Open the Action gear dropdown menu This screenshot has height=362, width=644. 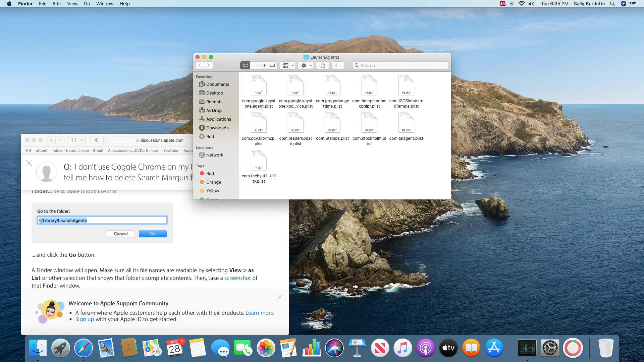pos(306,65)
